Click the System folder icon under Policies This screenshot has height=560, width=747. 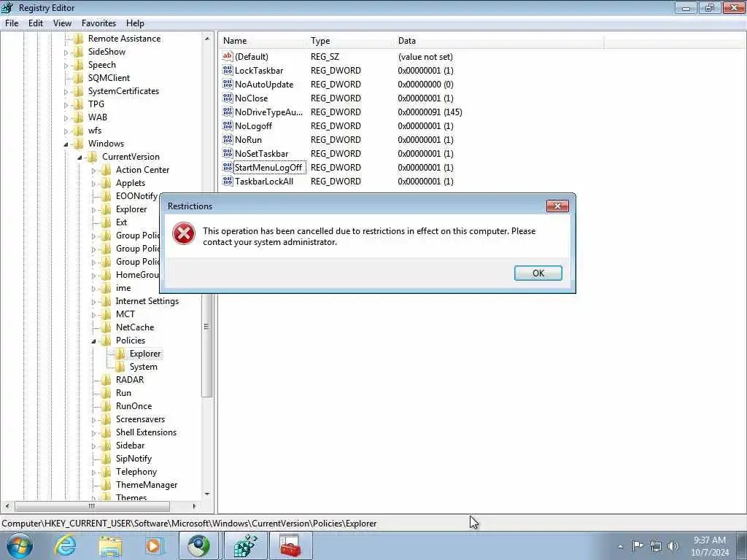tap(120, 367)
